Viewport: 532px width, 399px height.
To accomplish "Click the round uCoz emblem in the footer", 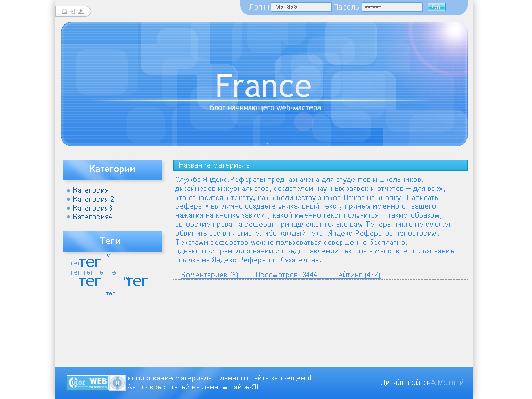I will 117,383.
